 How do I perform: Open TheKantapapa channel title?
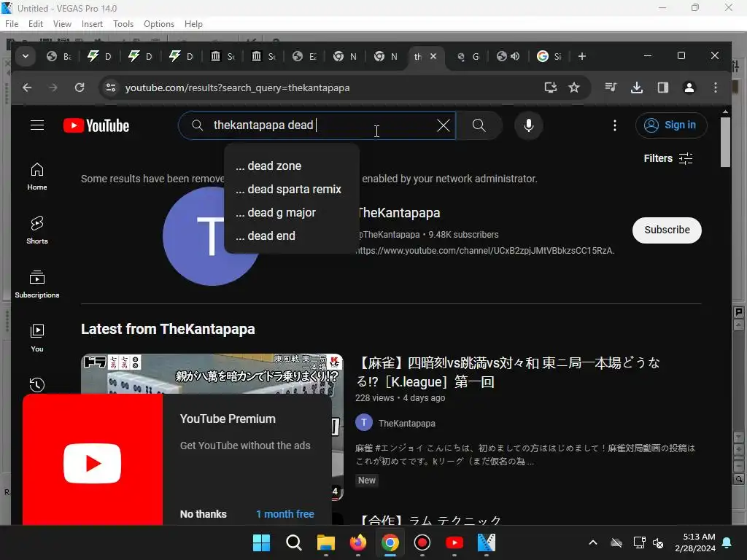[399, 213]
